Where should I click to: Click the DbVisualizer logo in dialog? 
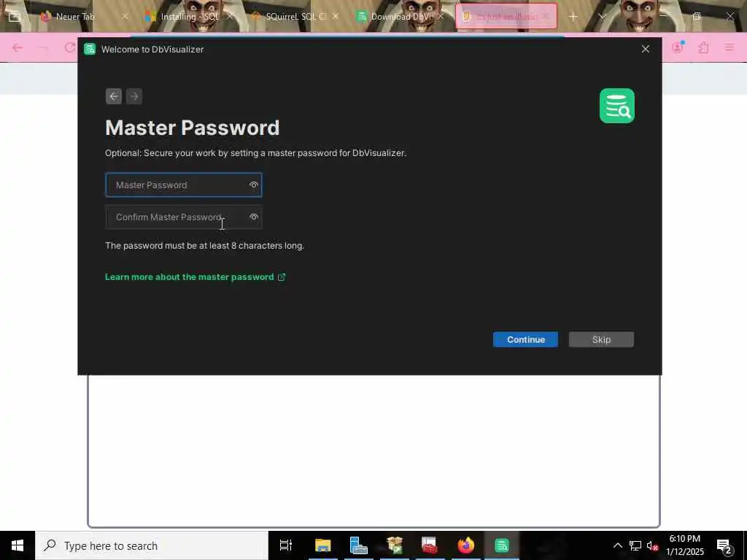(x=617, y=106)
